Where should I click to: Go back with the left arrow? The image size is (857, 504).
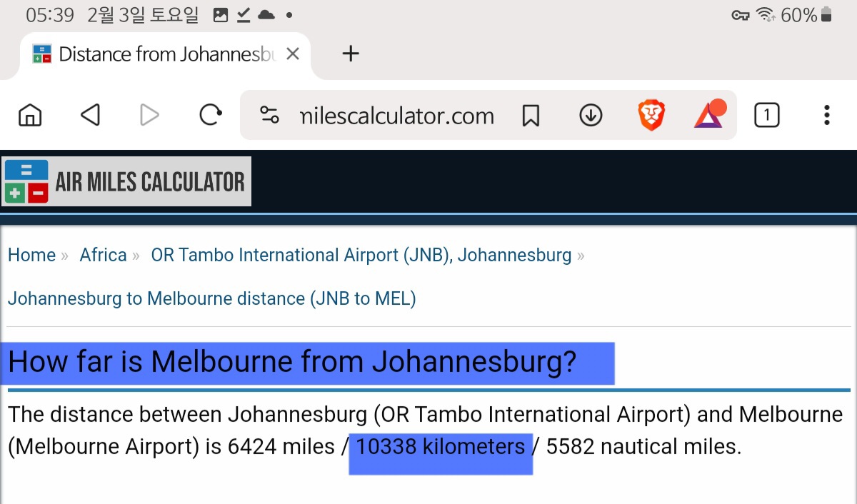pyautogui.click(x=90, y=115)
